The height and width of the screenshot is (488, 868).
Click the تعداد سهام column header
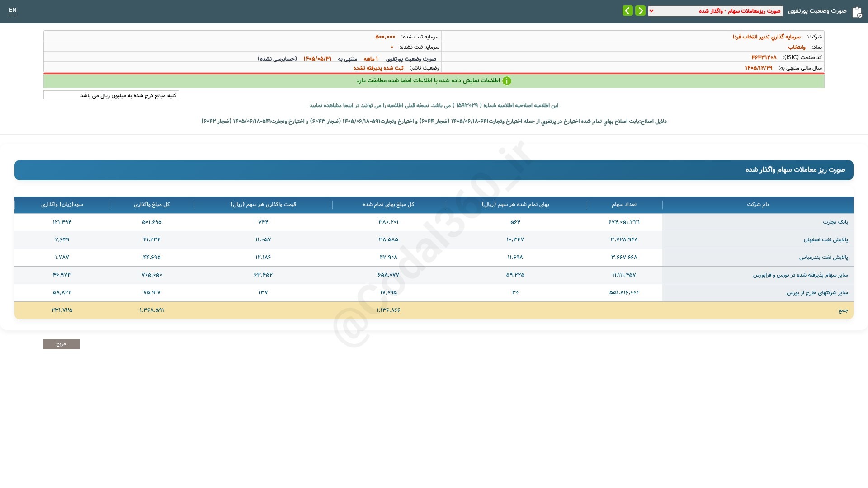click(x=624, y=205)
